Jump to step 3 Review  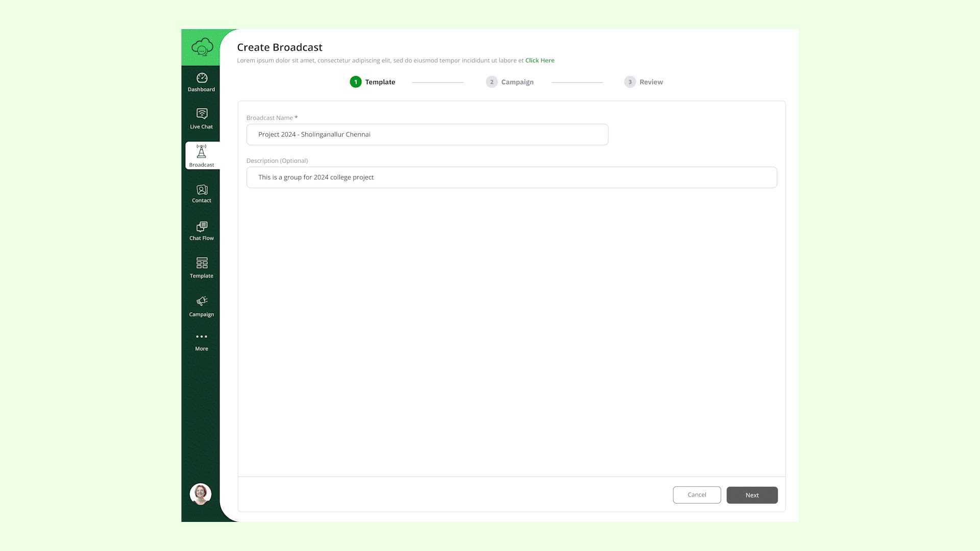651,82
